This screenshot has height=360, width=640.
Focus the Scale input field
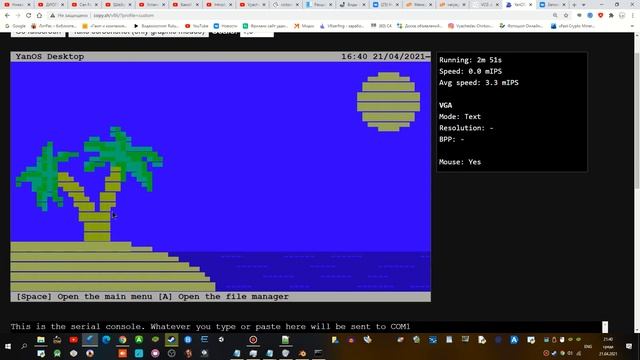click(257, 33)
